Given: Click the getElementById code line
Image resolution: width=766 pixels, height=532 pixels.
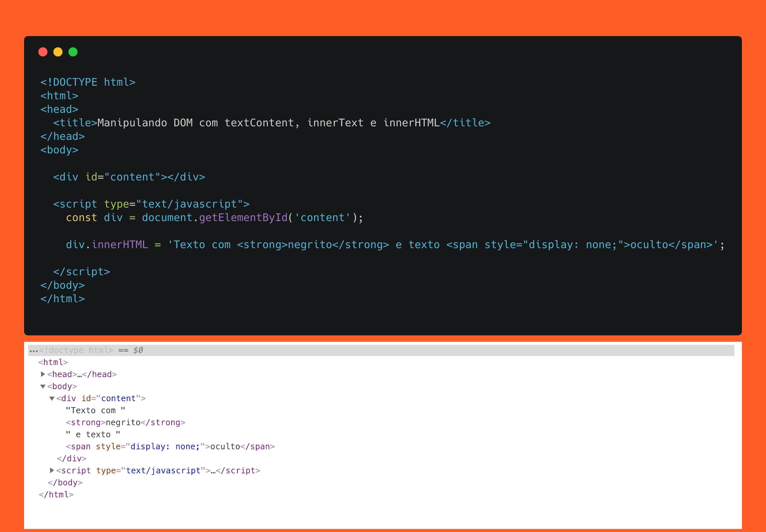Looking at the screenshot, I should coord(214,218).
